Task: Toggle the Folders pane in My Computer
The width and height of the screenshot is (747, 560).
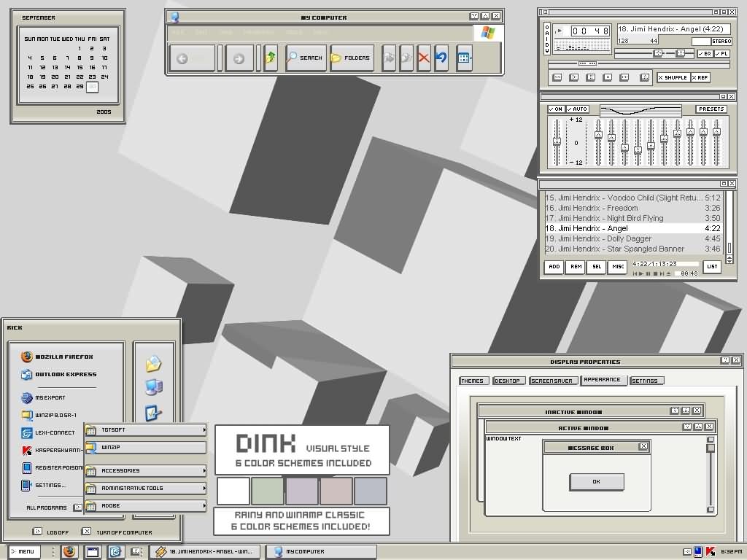Action: 352,58
